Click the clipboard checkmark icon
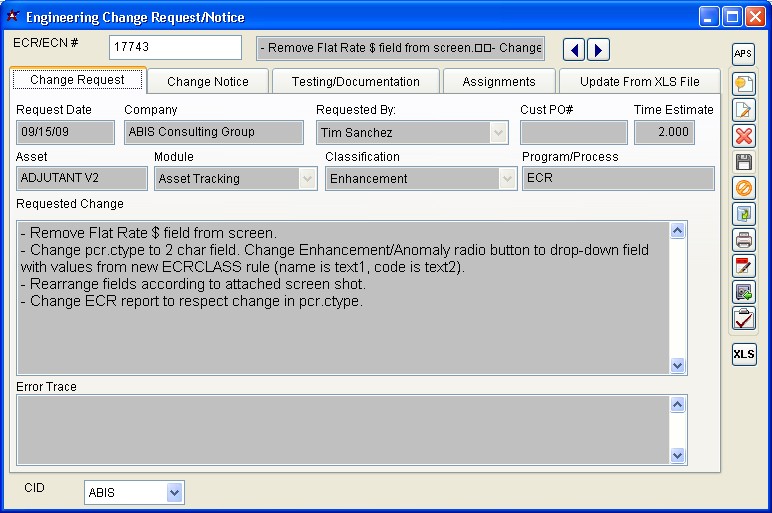The image size is (772, 513). [x=743, y=318]
